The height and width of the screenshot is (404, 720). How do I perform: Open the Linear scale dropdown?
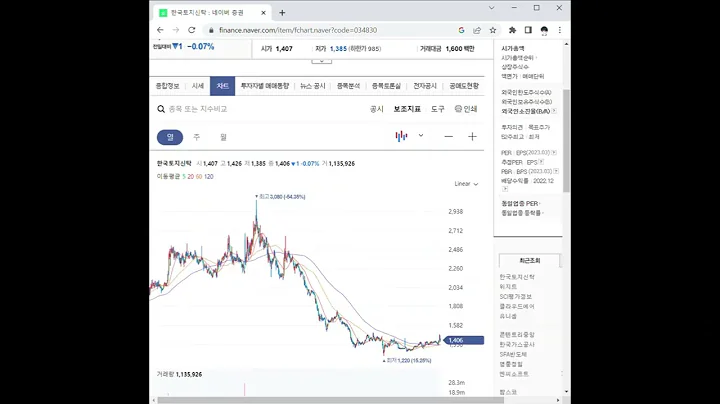(466, 184)
